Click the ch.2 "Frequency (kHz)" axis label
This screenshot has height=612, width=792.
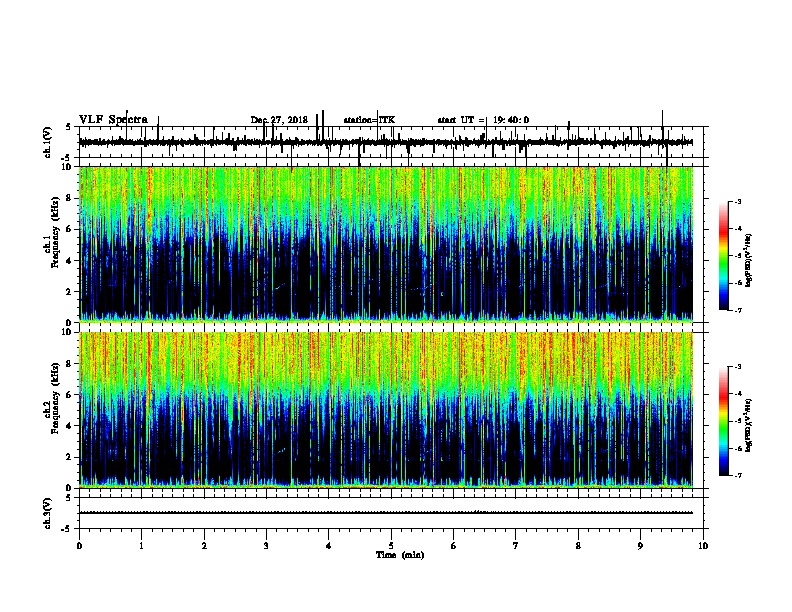tap(55, 398)
